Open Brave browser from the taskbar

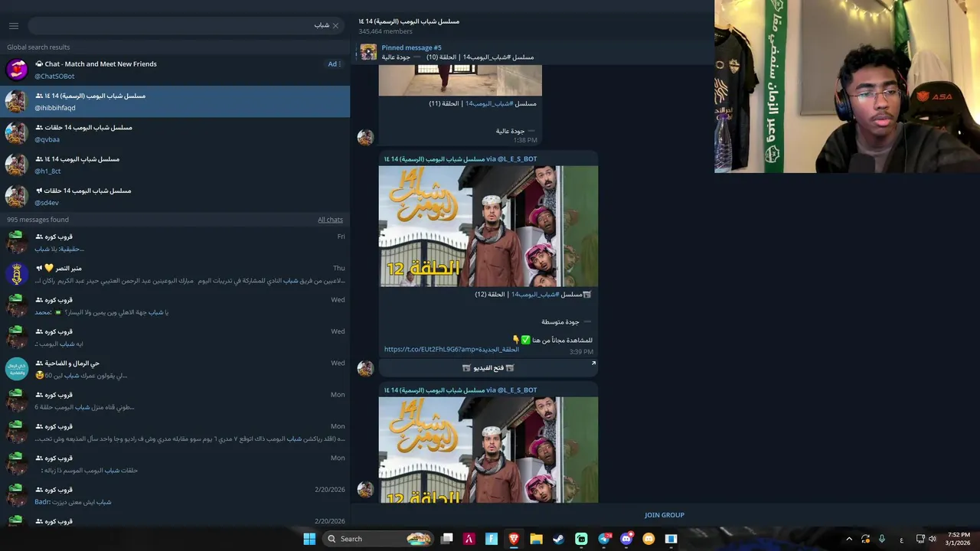(x=514, y=539)
